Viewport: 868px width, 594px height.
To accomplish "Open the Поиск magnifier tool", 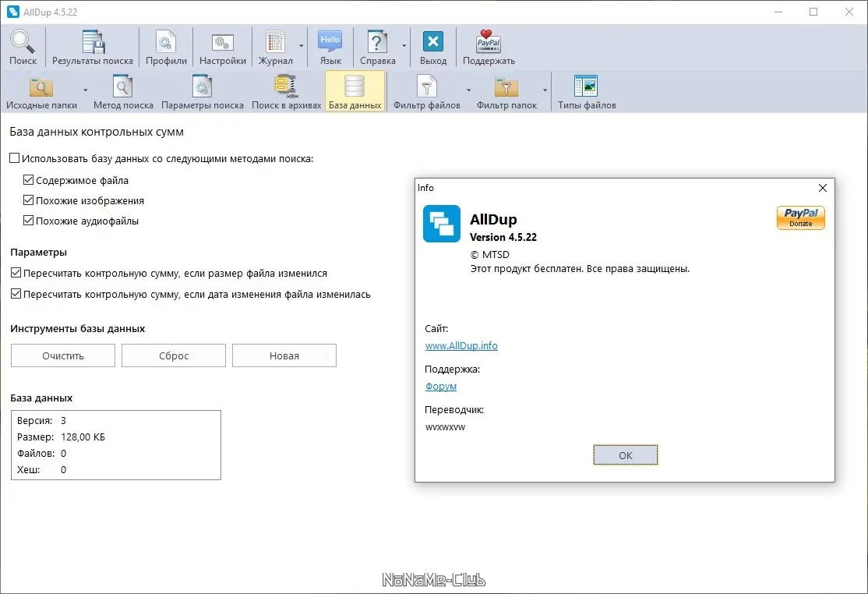I will coord(23,47).
